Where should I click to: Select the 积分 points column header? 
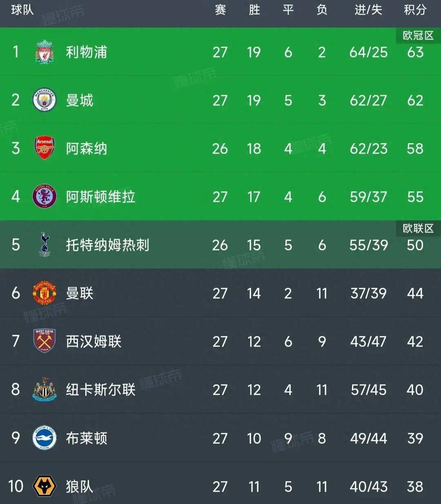(415, 10)
